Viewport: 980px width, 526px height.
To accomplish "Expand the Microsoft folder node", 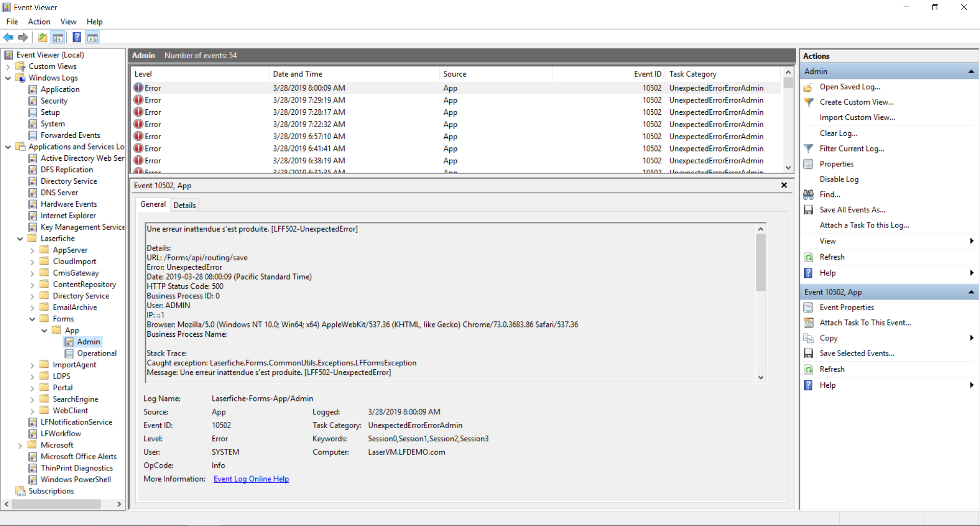I will (20, 445).
